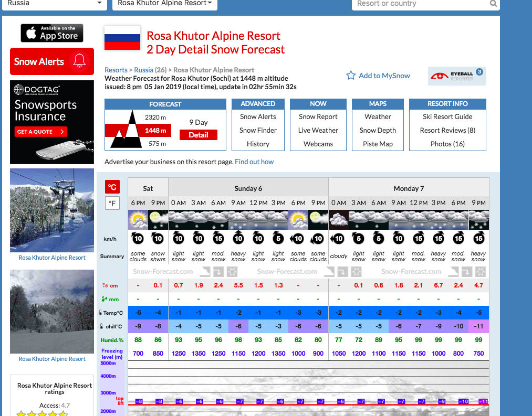The width and height of the screenshot is (532, 416).
Task: Click the Russia breadcrumb link
Action: pyautogui.click(x=143, y=70)
